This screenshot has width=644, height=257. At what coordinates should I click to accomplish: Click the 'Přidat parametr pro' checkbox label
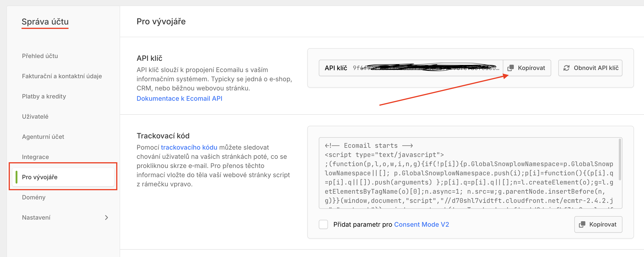tap(363, 224)
